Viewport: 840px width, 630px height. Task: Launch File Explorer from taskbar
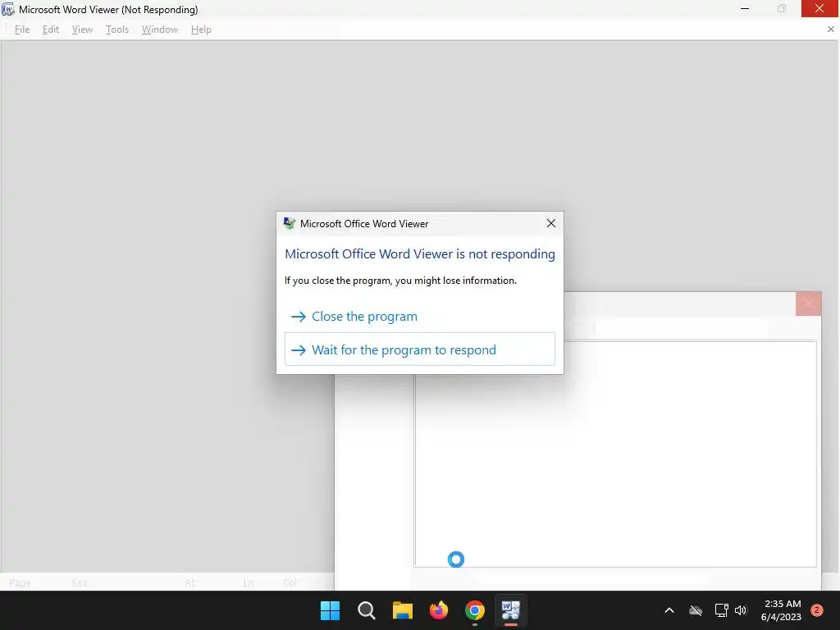coord(402,610)
